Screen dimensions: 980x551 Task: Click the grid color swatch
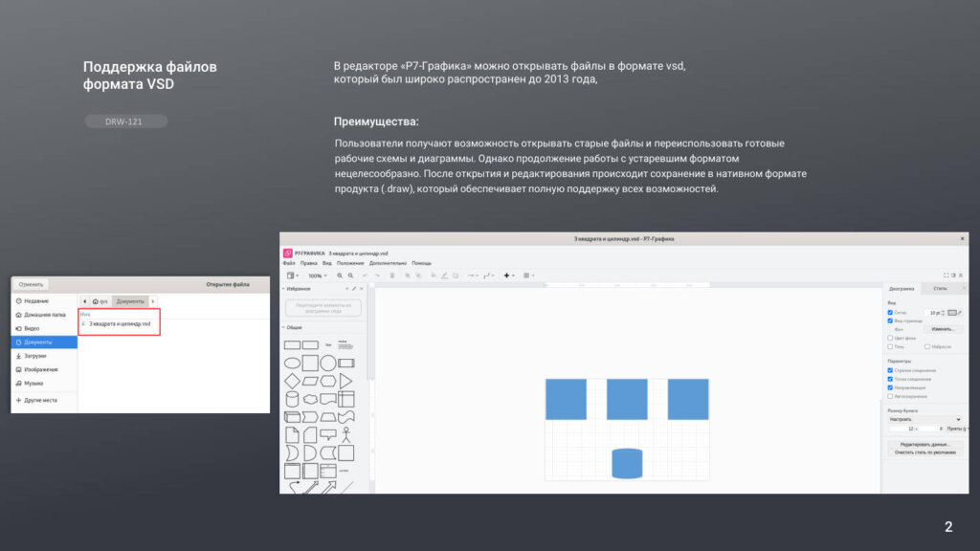click(x=951, y=312)
